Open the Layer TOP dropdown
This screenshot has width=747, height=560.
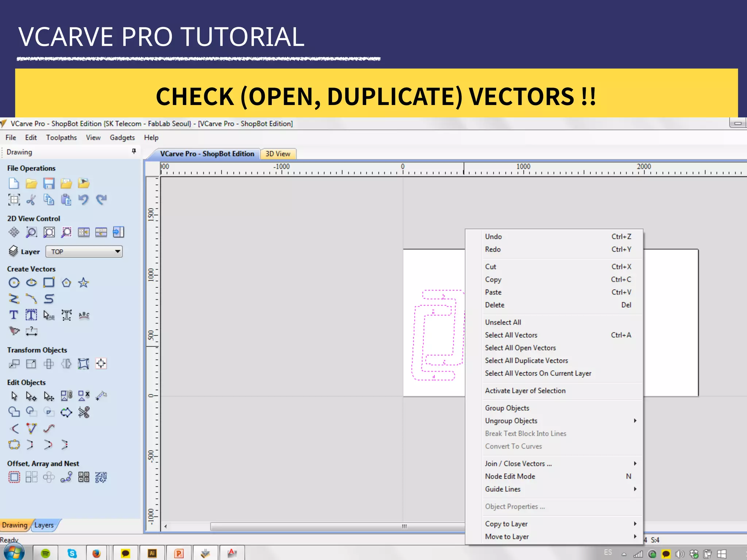click(84, 252)
